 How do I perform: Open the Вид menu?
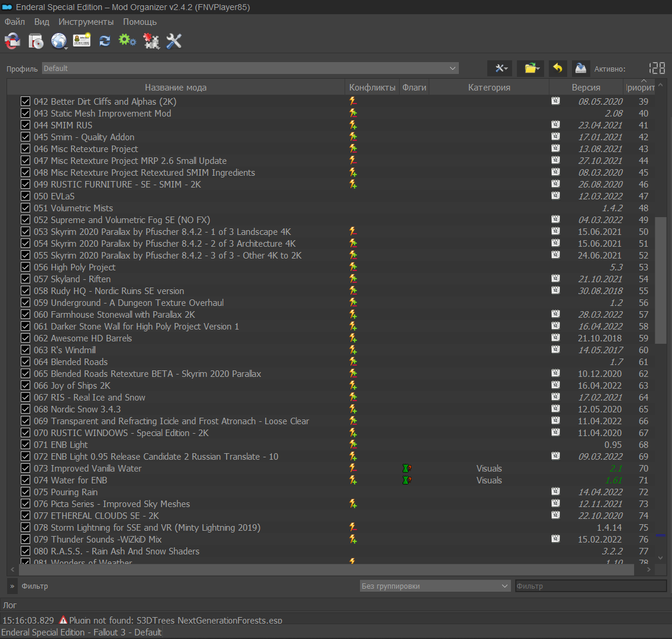click(41, 22)
